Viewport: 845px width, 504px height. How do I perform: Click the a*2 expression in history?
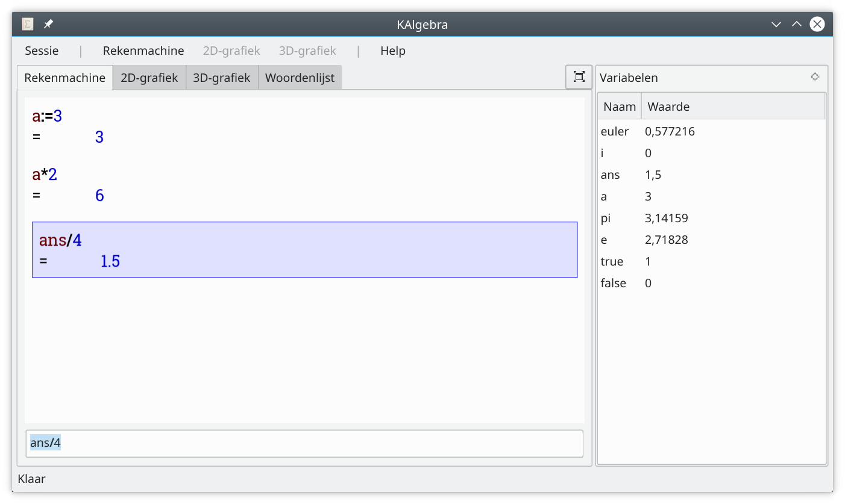45,175
